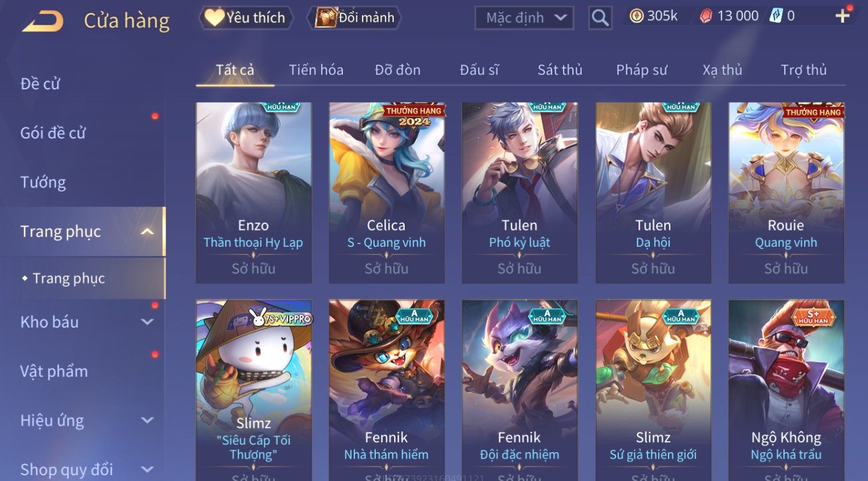Open Ngộ Không Ngộ khá trẩu skin card
The image size is (868, 481).
[786, 390]
